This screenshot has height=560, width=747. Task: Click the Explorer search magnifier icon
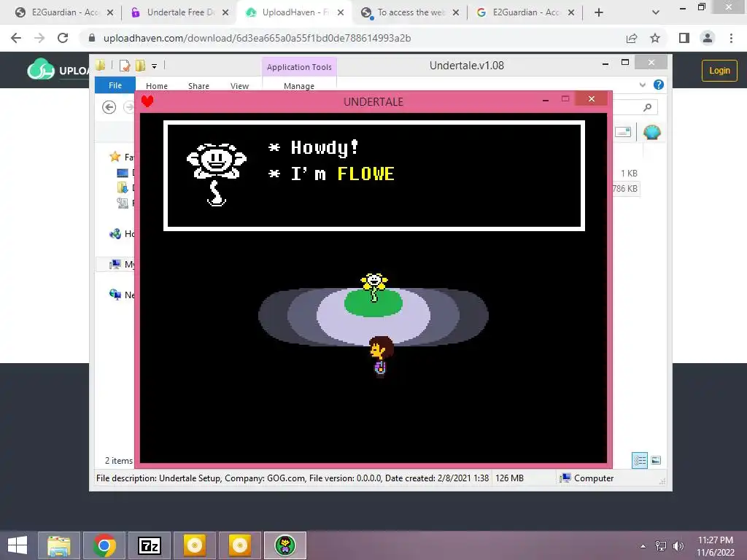coord(647,108)
